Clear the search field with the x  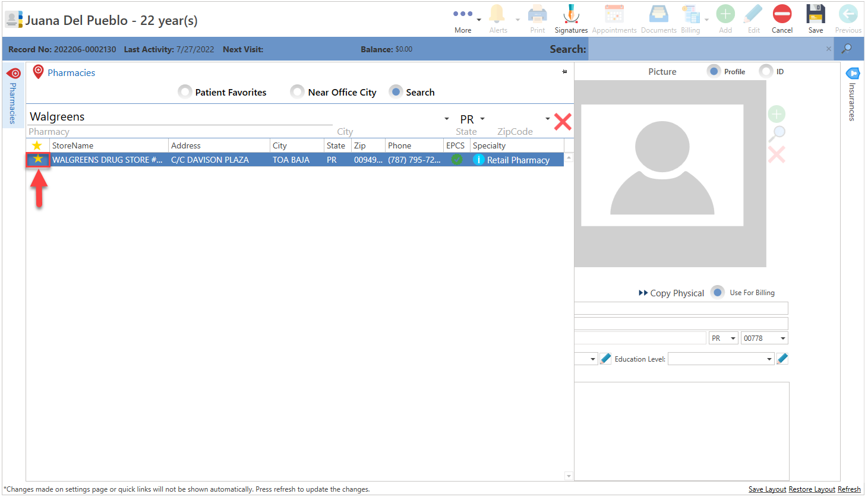[828, 49]
